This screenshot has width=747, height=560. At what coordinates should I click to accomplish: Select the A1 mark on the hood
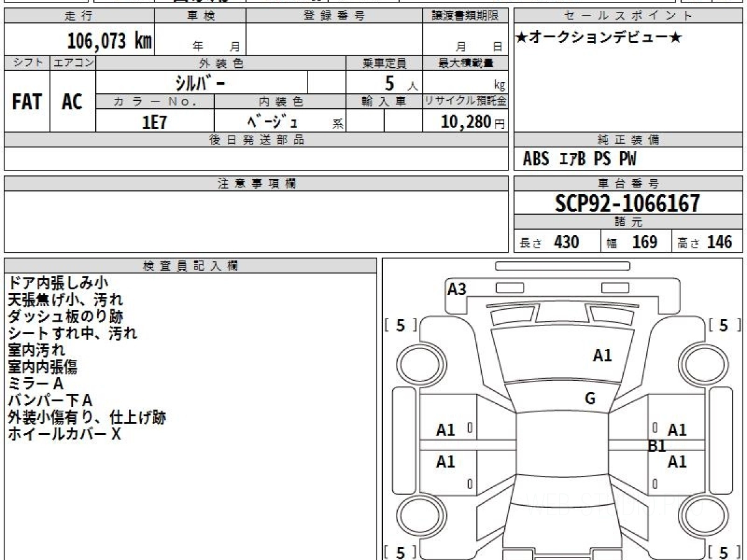click(x=602, y=355)
